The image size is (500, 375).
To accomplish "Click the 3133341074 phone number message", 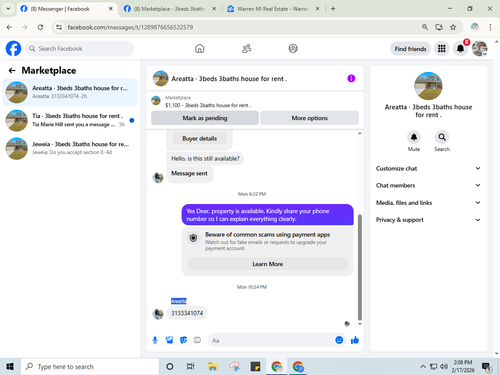I will pyautogui.click(x=187, y=313).
